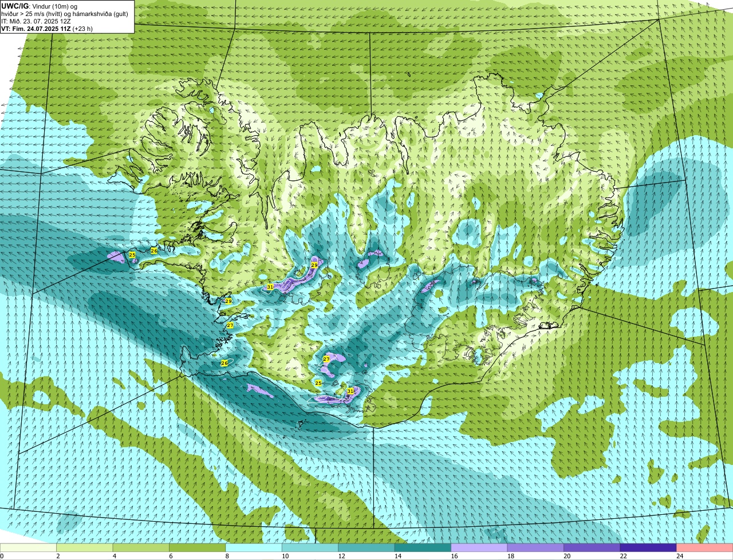Pick the 20–22 m/s violet legend swatch
This screenshot has width=733, height=560.
click(592, 547)
